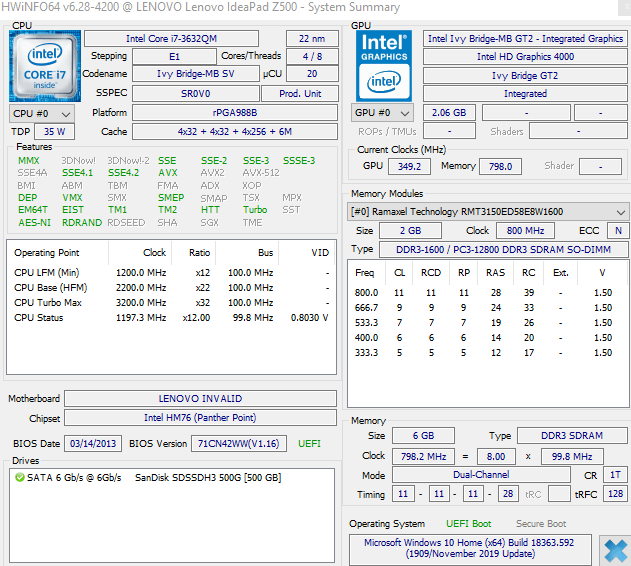
Task: Click the GPU Integrated field
Action: tap(525, 93)
